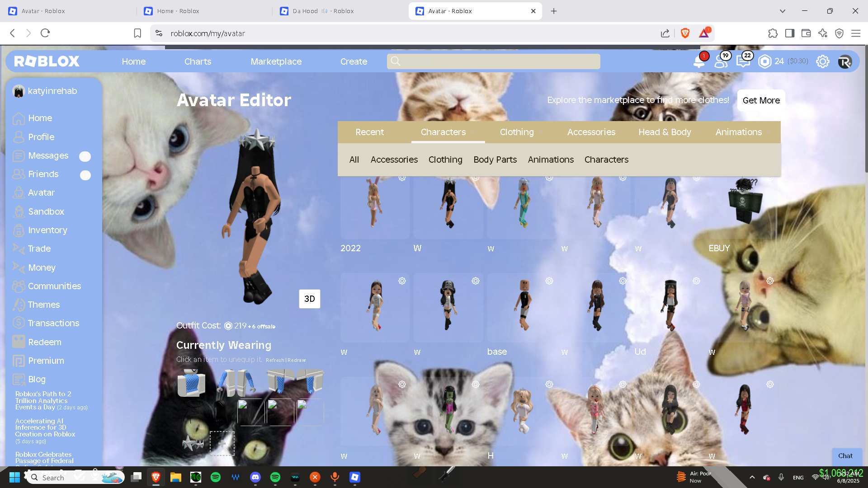Unequip the star crown accessory

[x=193, y=443]
